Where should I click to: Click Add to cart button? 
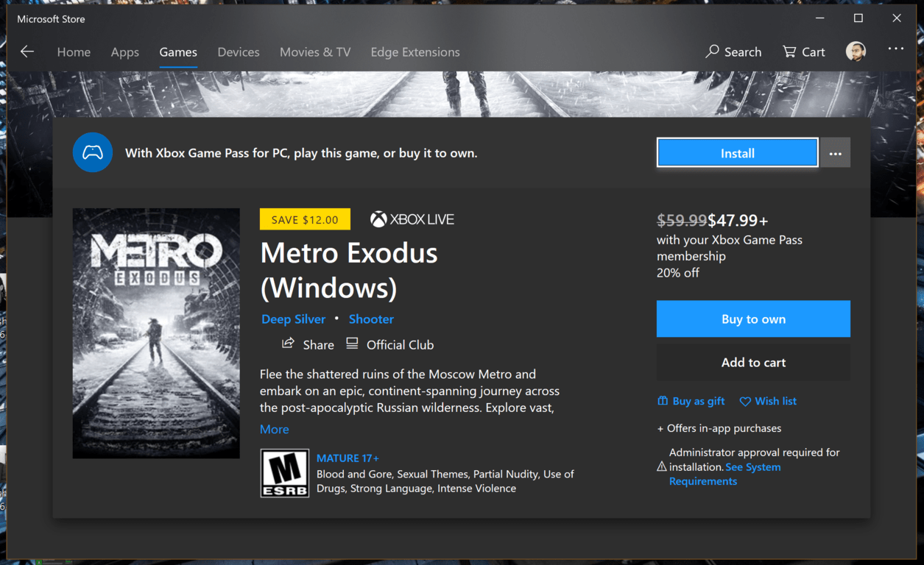click(753, 362)
